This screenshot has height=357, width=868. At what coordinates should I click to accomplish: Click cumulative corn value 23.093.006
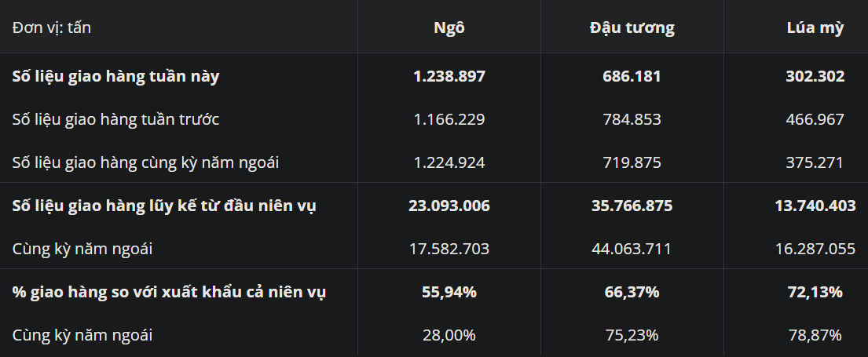(x=449, y=206)
